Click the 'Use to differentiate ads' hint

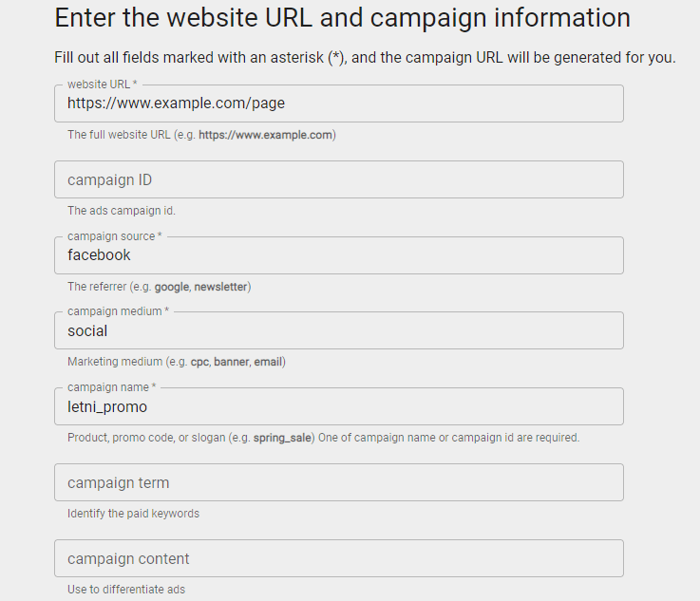pos(126,590)
